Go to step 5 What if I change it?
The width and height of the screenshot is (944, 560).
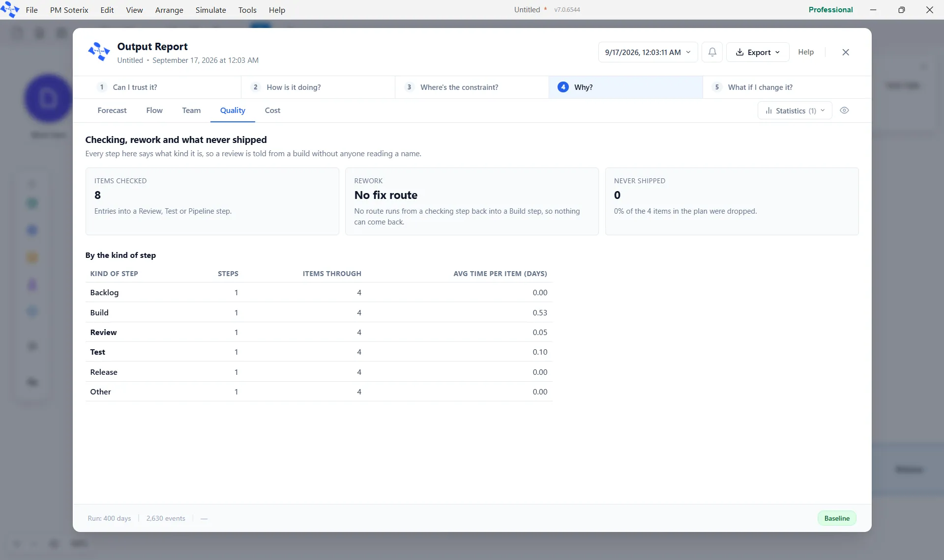pyautogui.click(x=787, y=87)
